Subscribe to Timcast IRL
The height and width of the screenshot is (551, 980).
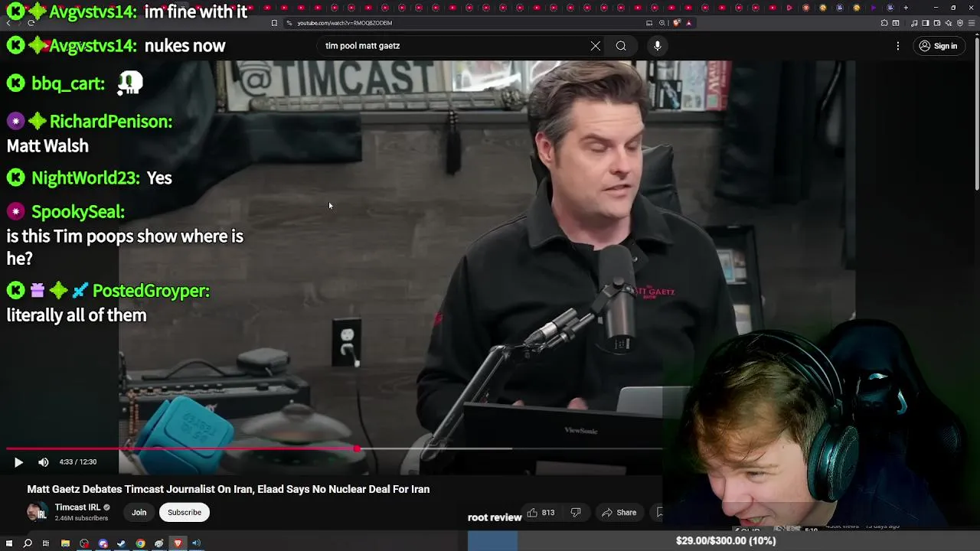185,512
